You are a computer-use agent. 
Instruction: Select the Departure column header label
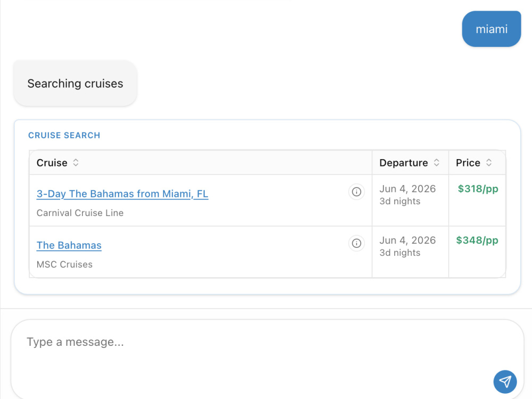pyautogui.click(x=403, y=163)
